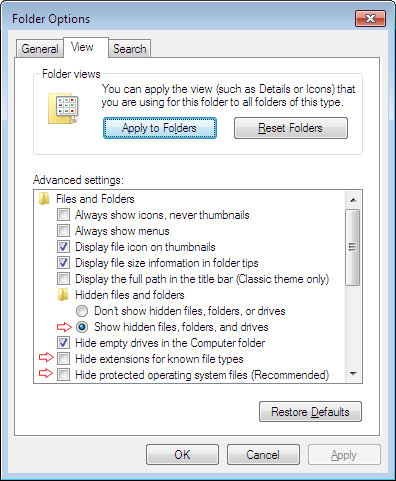396x481 pixels.
Task: Check Hide extensions for known file types
Action: pyautogui.click(x=63, y=359)
